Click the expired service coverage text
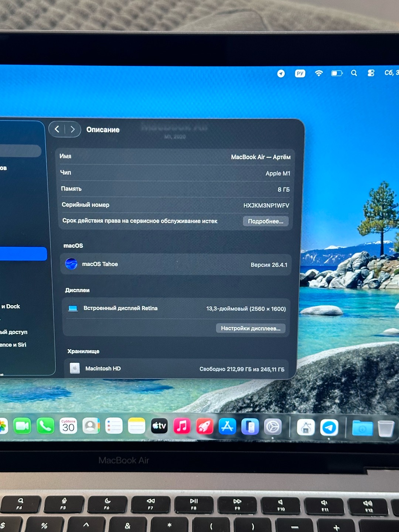399x532 pixels. [140, 221]
